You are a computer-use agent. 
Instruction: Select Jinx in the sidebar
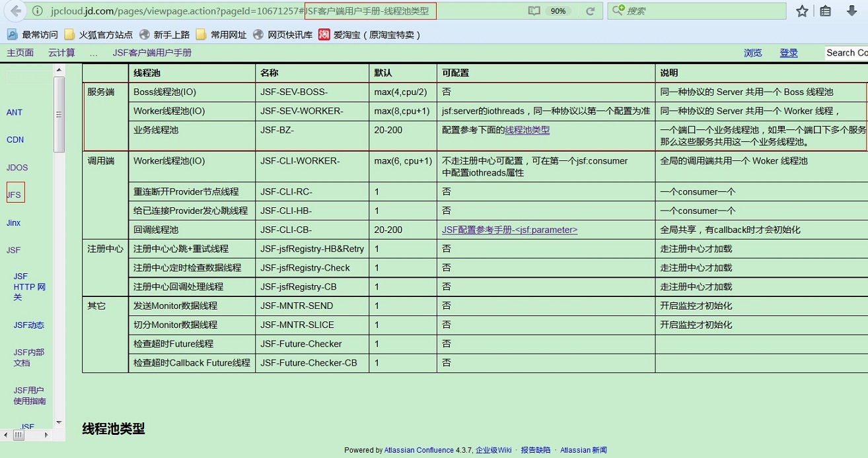14,223
